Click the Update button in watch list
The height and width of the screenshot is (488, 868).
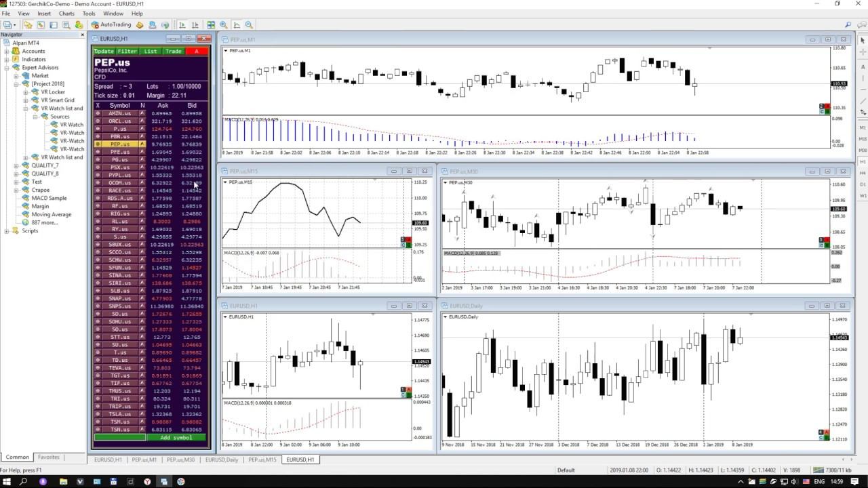[x=104, y=52]
